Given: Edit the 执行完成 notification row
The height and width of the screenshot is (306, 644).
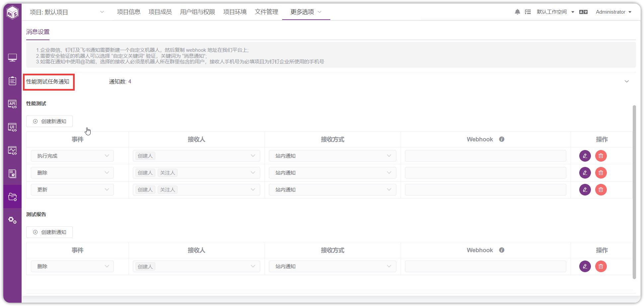Looking at the screenshot, I should tap(585, 156).
